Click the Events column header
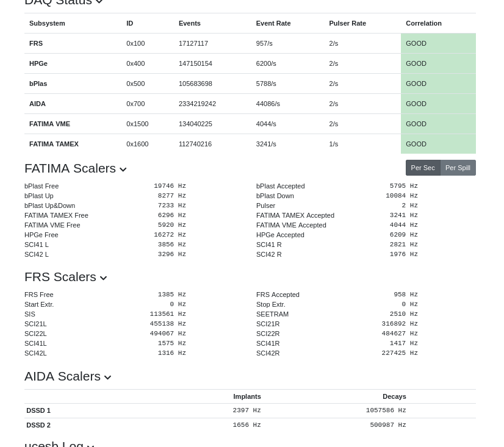This screenshot has width=504, height=447. pyautogui.click(x=190, y=23)
